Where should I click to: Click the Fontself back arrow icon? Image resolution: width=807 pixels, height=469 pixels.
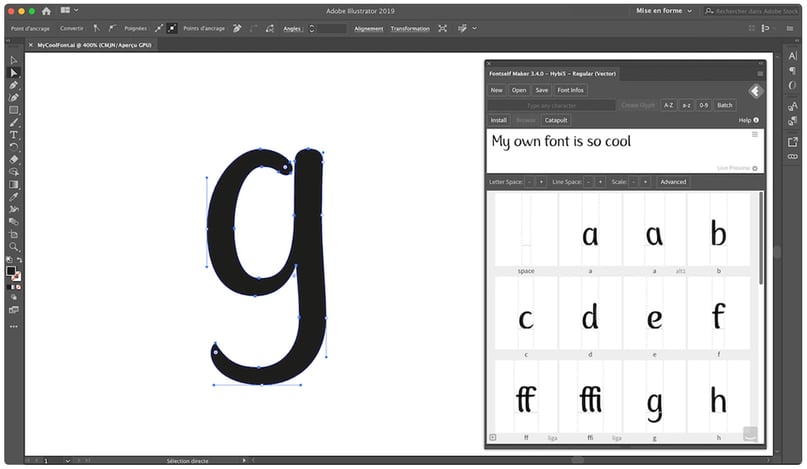click(x=756, y=91)
